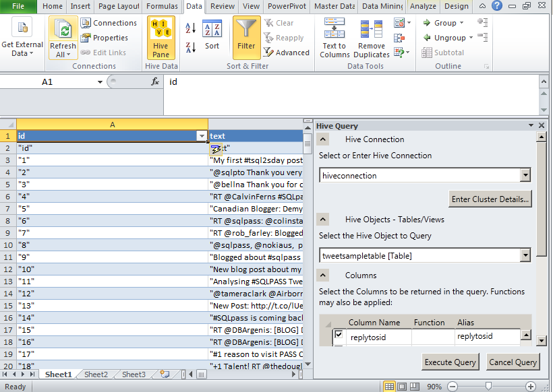
Task: Adjust the zoom slider handle
Action: (488, 387)
